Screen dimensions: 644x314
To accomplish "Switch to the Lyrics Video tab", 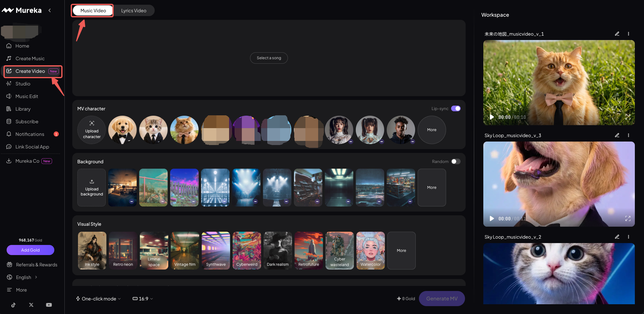I will (x=134, y=10).
